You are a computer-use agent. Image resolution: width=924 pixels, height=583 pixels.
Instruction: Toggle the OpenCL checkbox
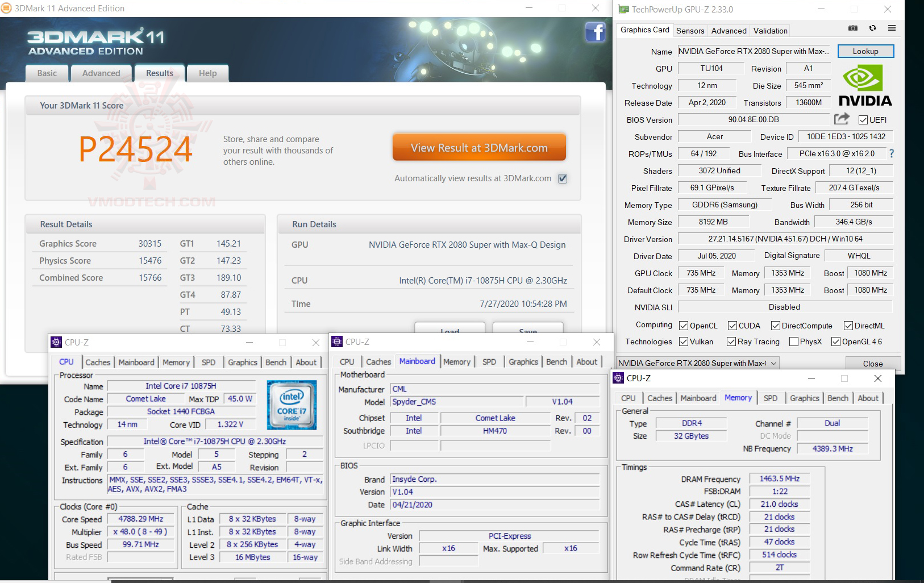684,326
